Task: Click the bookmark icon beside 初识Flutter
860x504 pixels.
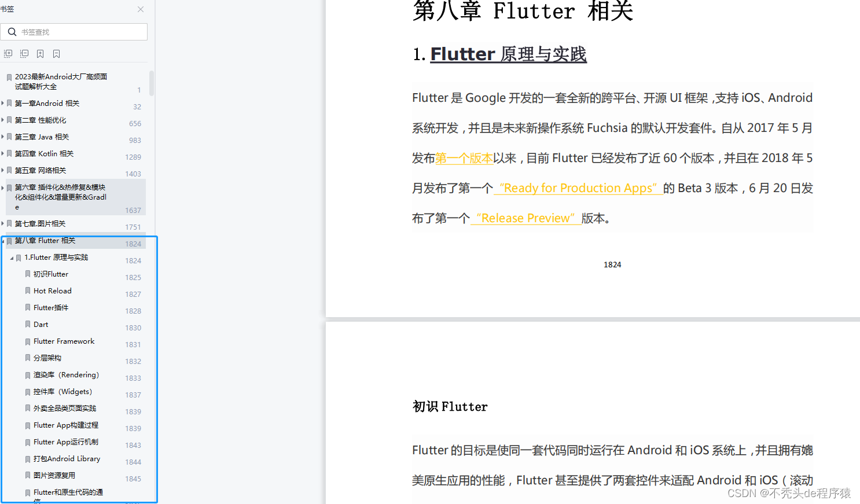Action: point(28,274)
